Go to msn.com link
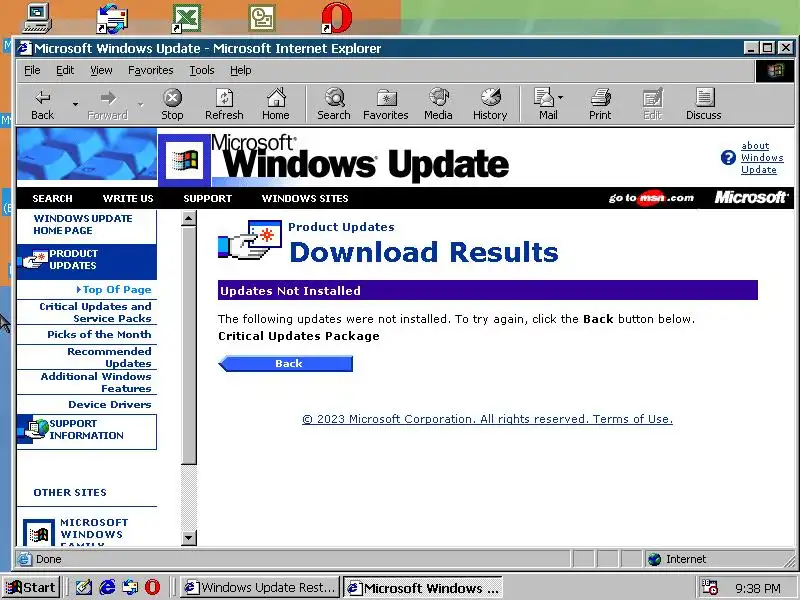 pyautogui.click(x=651, y=198)
